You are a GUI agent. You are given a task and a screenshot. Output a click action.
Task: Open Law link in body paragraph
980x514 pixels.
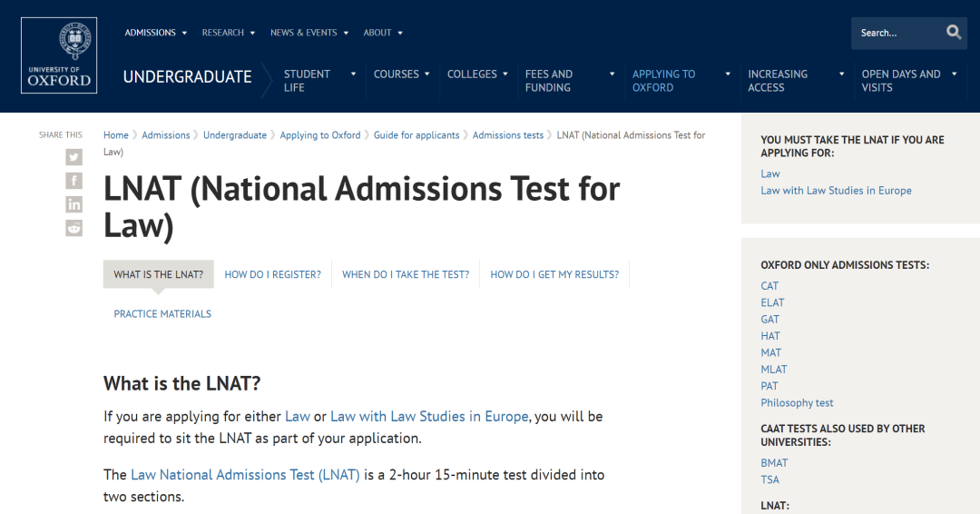pyautogui.click(x=298, y=417)
